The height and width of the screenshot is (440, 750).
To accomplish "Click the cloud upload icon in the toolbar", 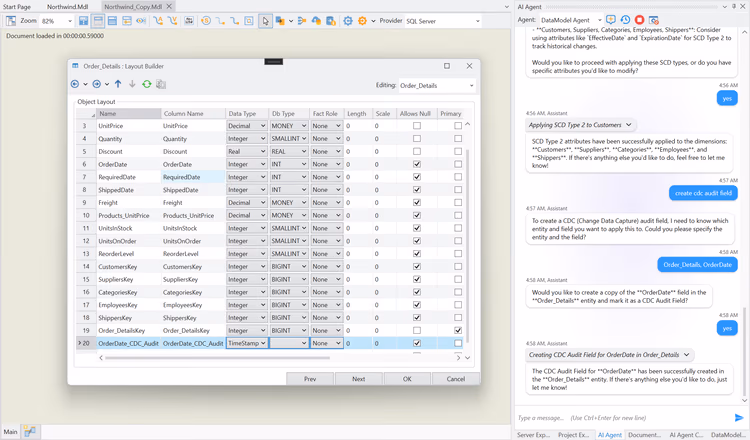I will 316,21.
